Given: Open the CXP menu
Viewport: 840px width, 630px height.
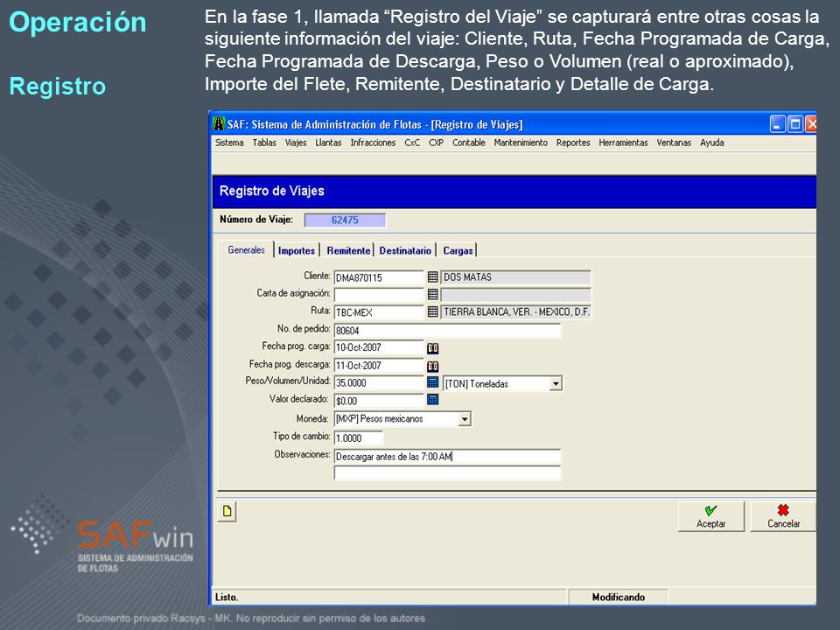Looking at the screenshot, I should coord(436,143).
